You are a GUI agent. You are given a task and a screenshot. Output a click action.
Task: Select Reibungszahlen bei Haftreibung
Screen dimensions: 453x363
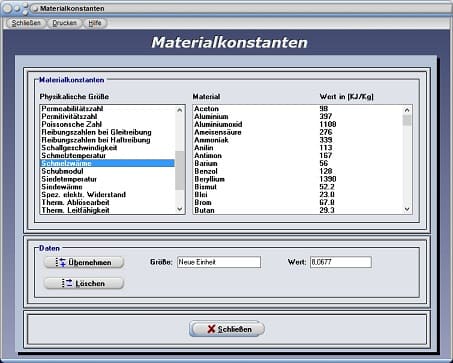[107, 140]
